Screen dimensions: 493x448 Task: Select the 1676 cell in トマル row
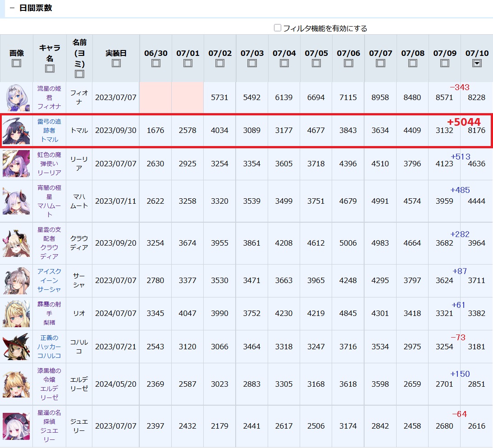[x=155, y=130]
